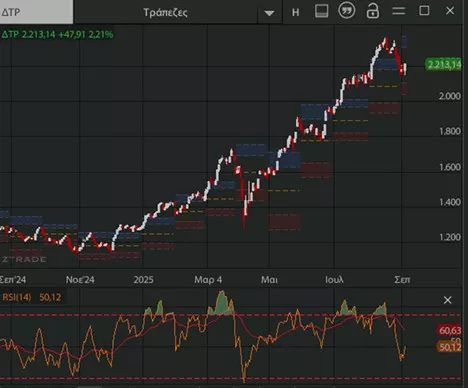Viewport: 468px width, 388px height.
Task: Click the 1.800 price axis label
Action: (450, 131)
